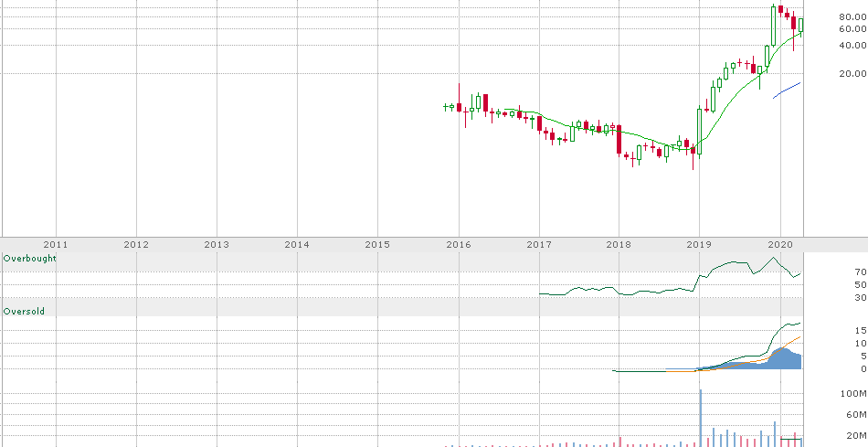Click the 100M volume axis label
Viewport: 868px width, 447px height.
coord(853,393)
